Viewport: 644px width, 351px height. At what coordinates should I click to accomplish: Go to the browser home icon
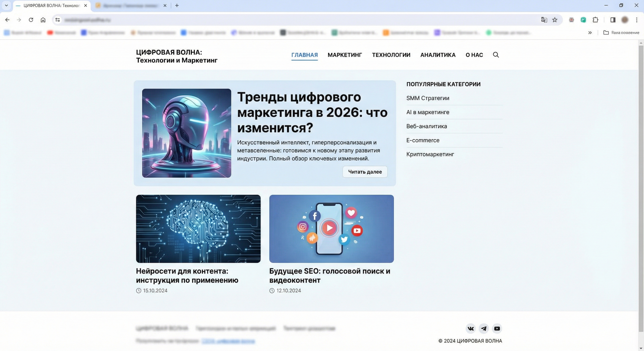point(43,20)
